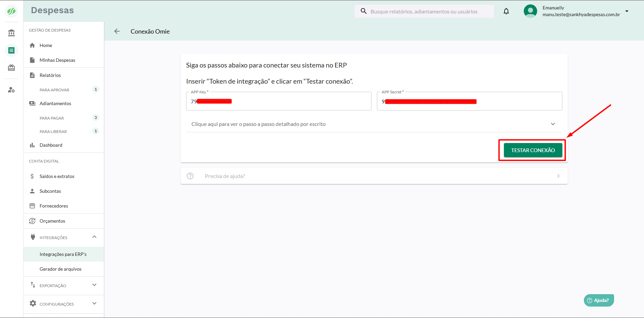This screenshot has width=644, height=318.
Task: Open the Ajuda? help widget
Action: [x=599, y=300]
